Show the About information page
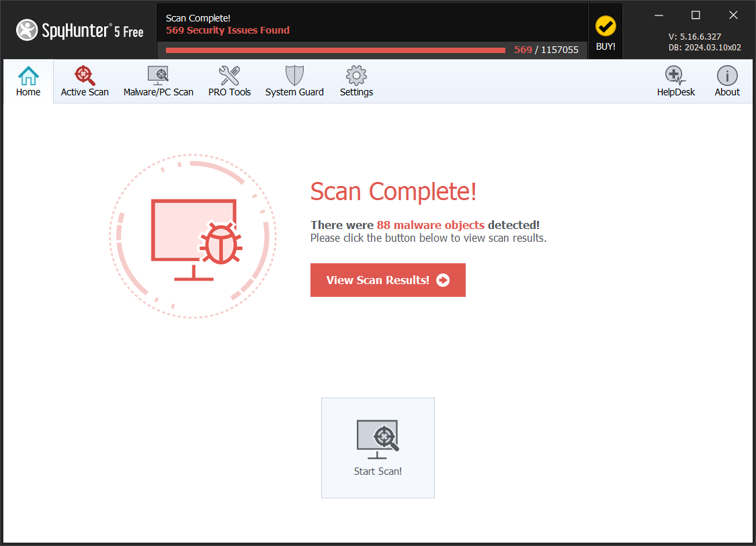This screenshot has height=546, width=756. [726, 82]
